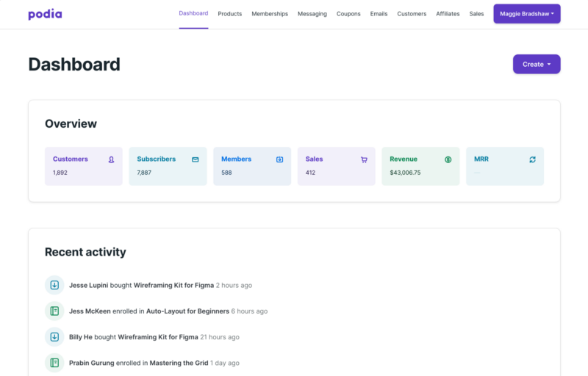The width and height of the screenshot is (588, 376).
Task: Click the Billy He name
Action: point(81,336)
